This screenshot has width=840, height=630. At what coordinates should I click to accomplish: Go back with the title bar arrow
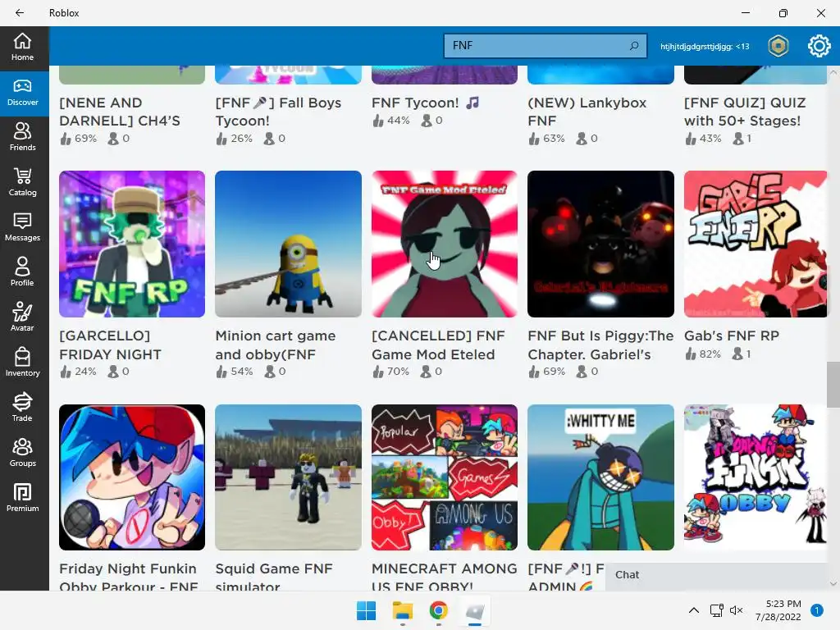(x=20, y=13)
